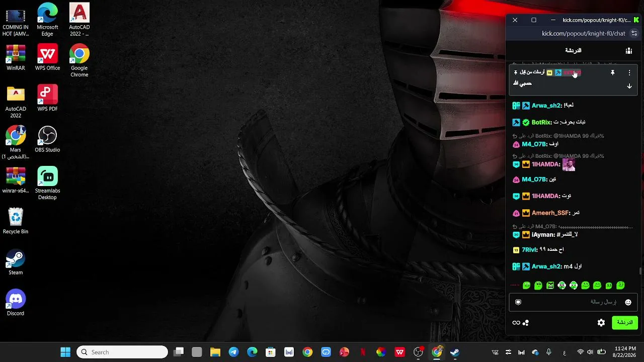This screenshot has height=362, width=644.
Task: Open Microsoft Store from taskbar
Action: click(x=270, y=352)
